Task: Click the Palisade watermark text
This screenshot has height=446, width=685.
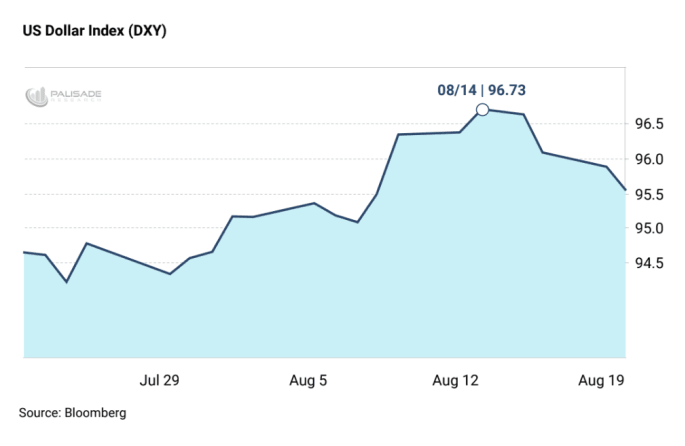Action: point(77,96)
